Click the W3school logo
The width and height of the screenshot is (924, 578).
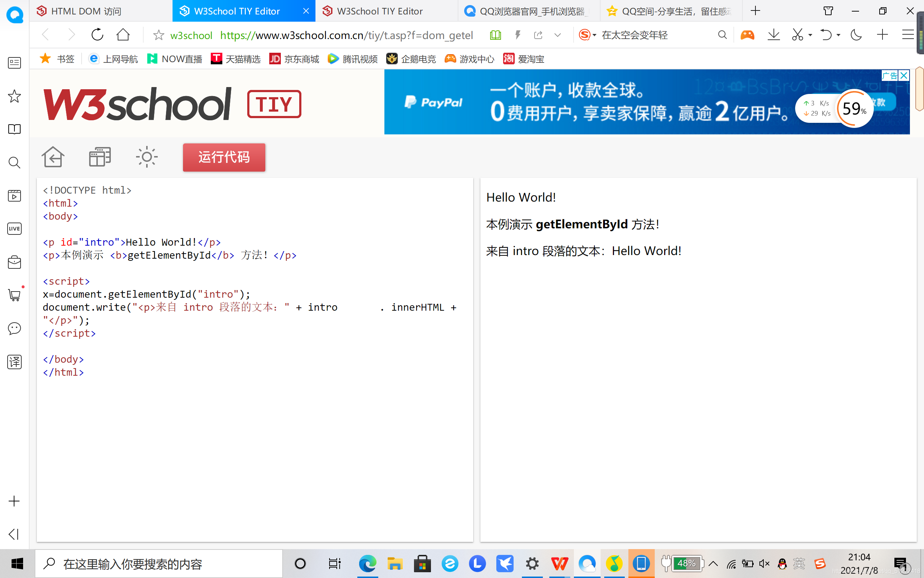[137, 104]
